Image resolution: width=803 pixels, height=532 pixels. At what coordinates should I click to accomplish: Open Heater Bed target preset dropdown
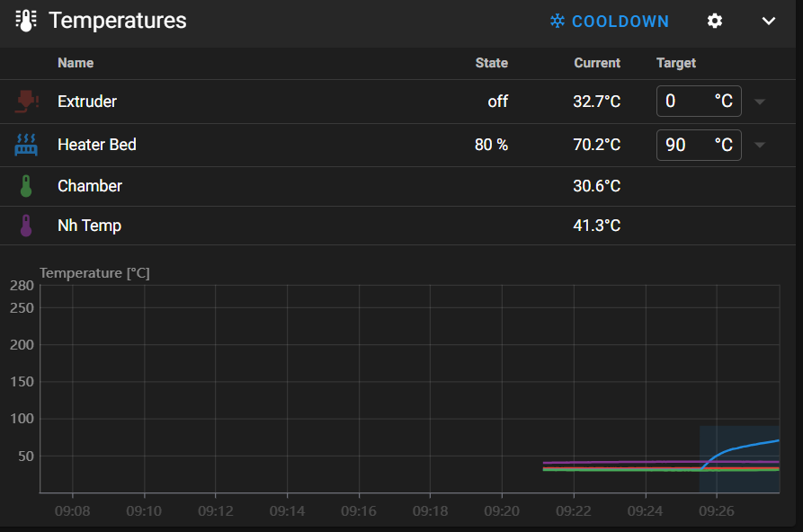point(760,145)
